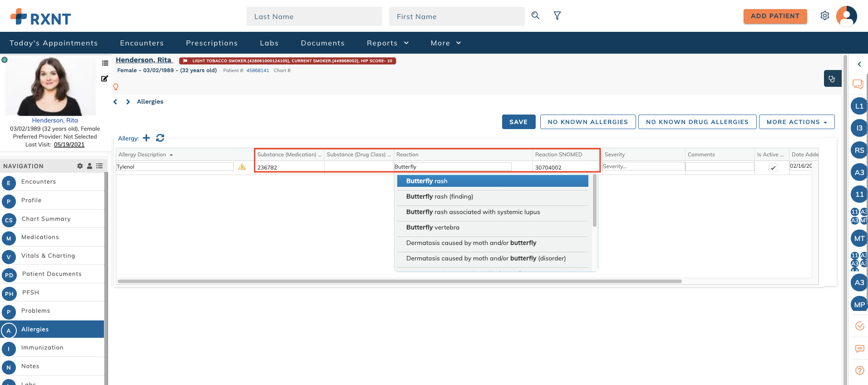868x385 pixels.
Task: Open the MP sidebar badge
Action: pyautogui.click(x=859, y=305)
